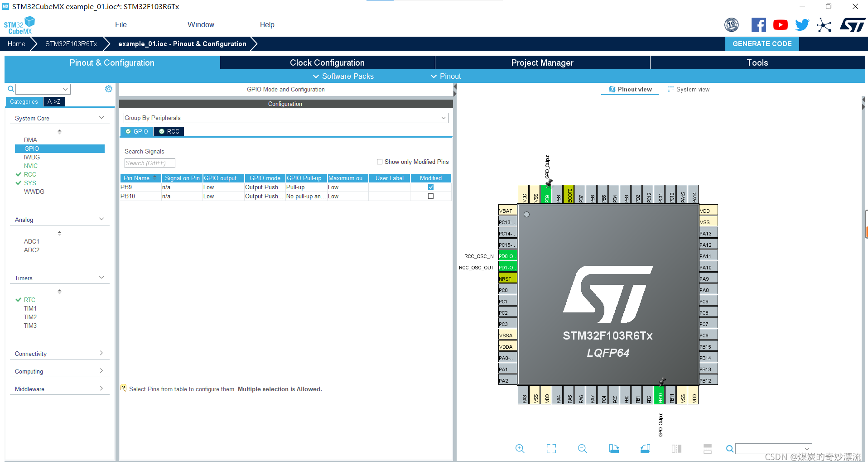Toggle the split vertical view icon
Viewport: 868px width, 465px height.
[676, 449]
